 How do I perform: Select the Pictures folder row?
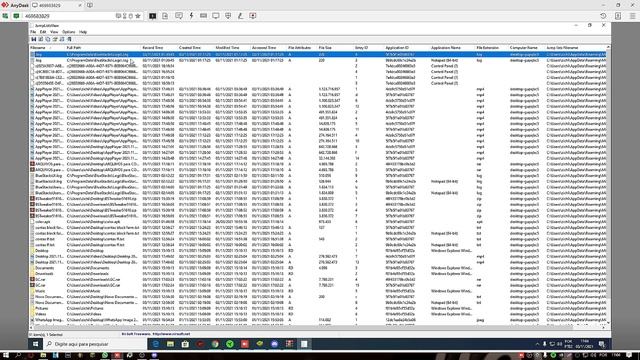318,309
